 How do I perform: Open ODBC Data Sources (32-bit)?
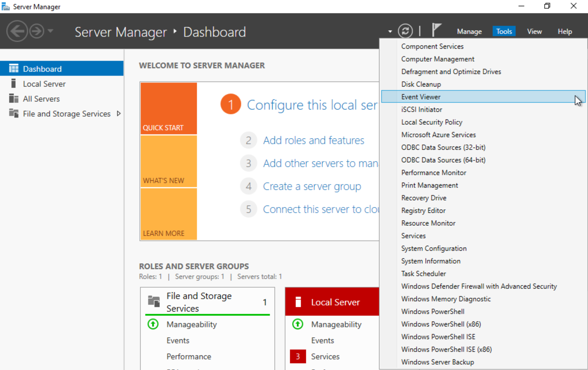pyautogui.click(x=483, y=147)
